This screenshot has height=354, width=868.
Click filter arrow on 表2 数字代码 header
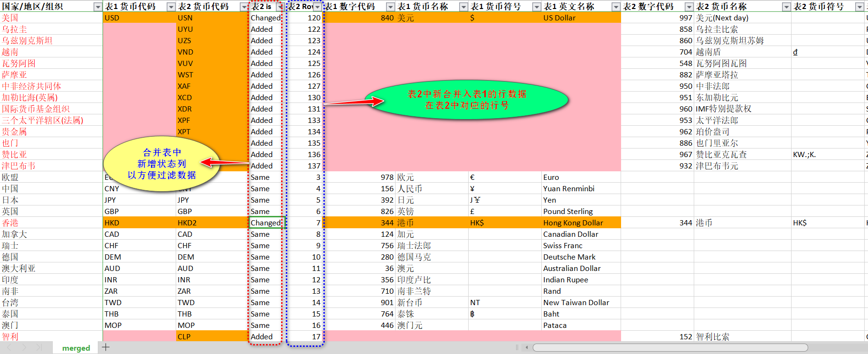tap(689, 7)
